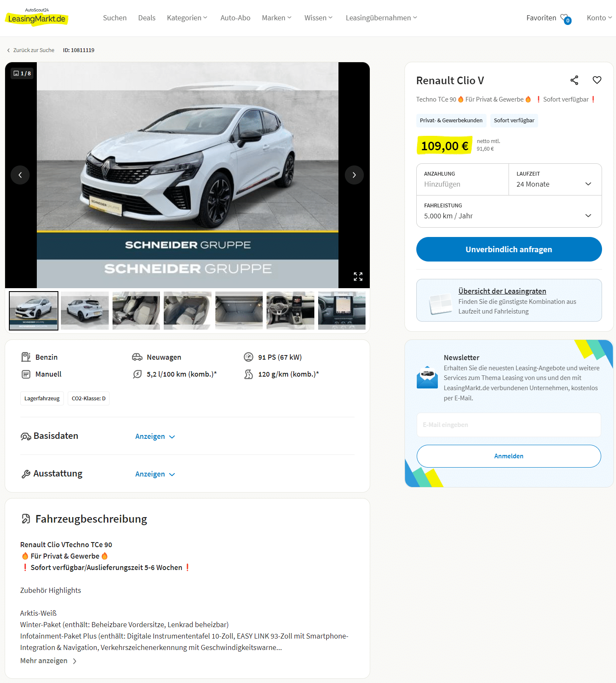Go to Auto-Abo in navigation
The width and height of the screenshot is (616, 683).
(x=235, y=18)
